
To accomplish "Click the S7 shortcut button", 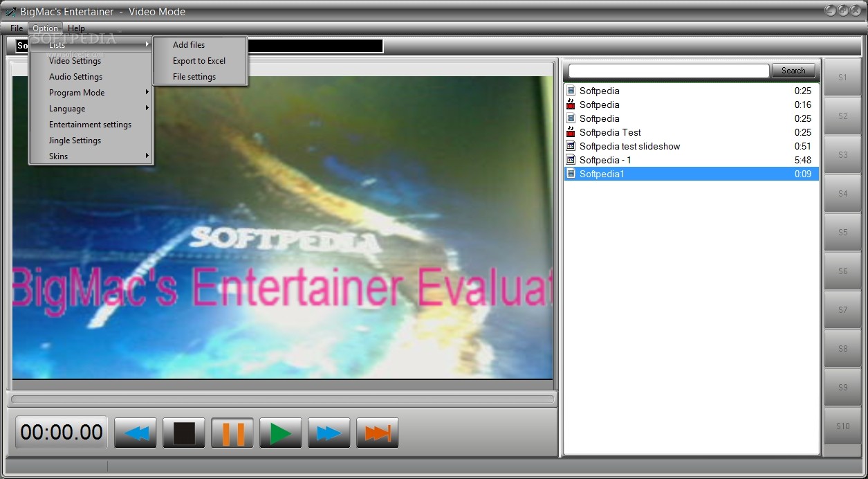I will (842, 310).
